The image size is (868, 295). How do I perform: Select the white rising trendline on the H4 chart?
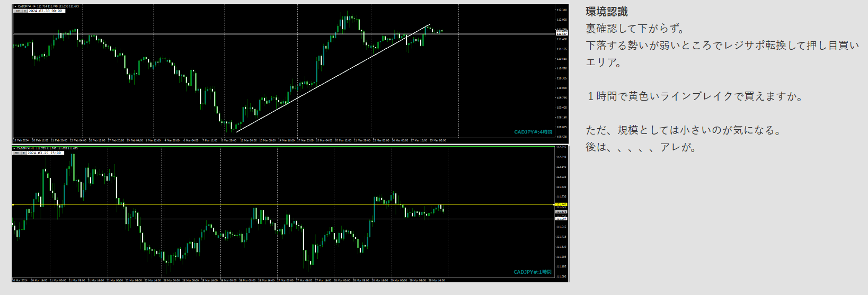coord(332,78)
